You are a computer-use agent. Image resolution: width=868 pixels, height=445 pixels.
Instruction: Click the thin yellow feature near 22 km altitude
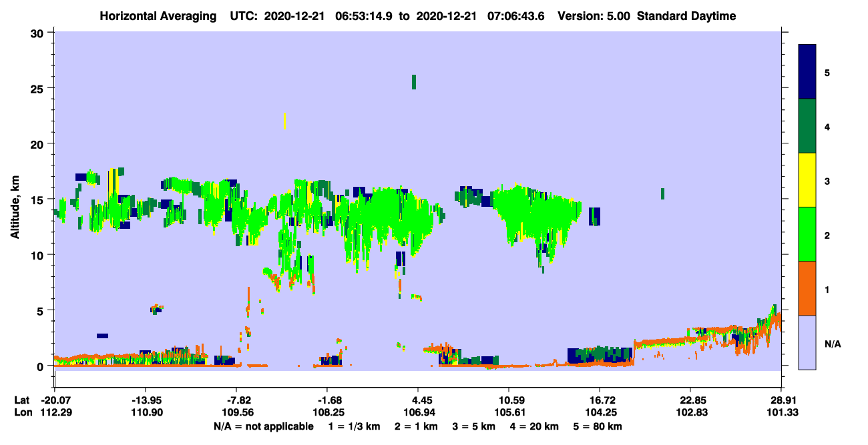click(x=285, y=121)
